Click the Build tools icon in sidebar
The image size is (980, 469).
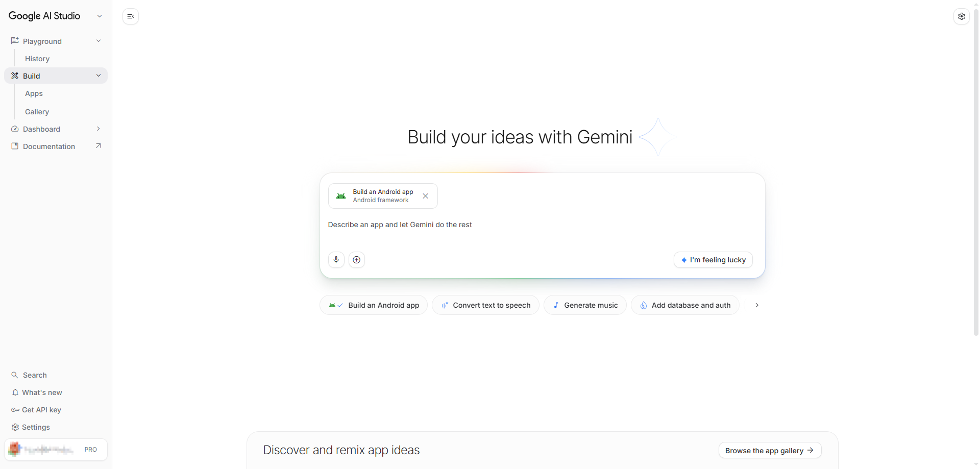pyautogui.click(x=15, y=76)
